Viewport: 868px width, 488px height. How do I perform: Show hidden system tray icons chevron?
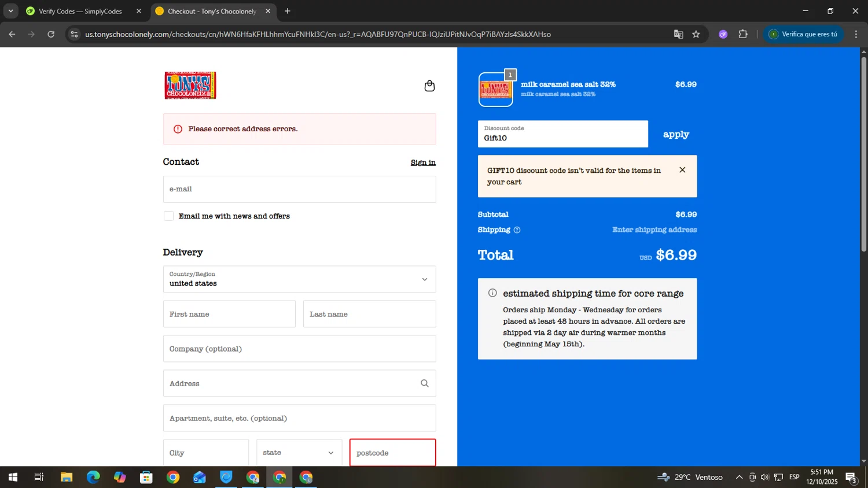pos(739,477)
